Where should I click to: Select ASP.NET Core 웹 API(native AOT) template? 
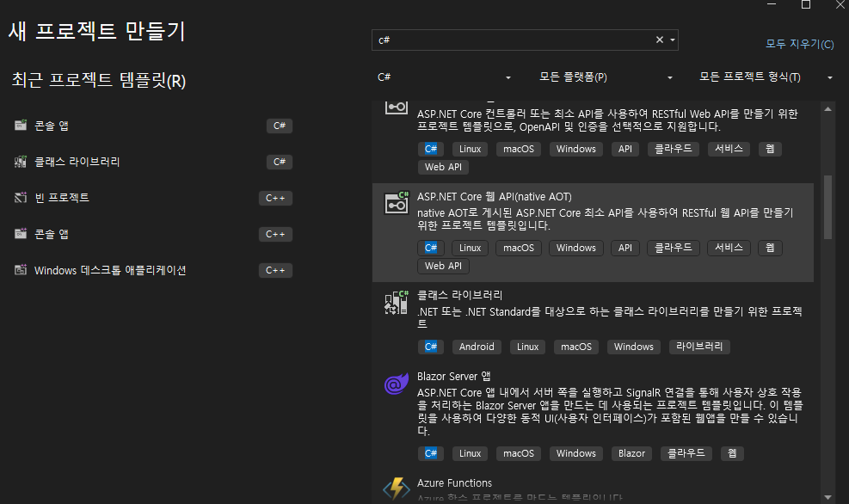pos(593,232)
